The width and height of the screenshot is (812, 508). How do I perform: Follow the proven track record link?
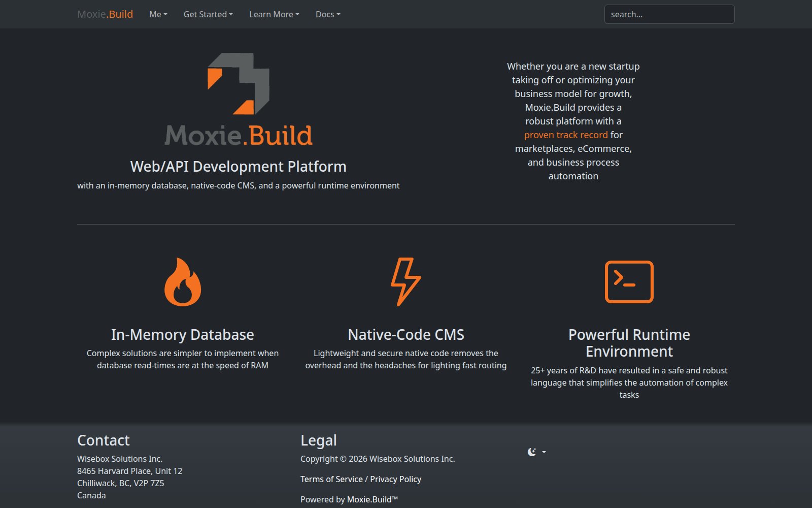pos(566,135)
